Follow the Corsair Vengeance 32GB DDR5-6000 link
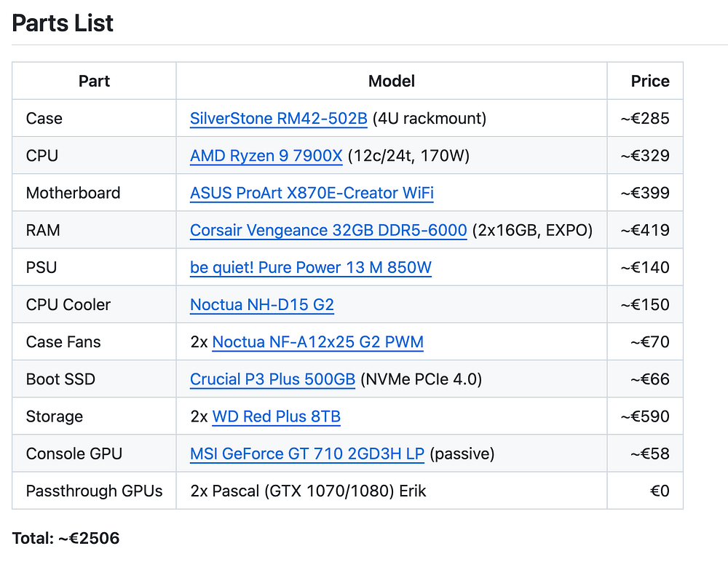The height and width of the screenshot is (570, 728). click(328, 230)
